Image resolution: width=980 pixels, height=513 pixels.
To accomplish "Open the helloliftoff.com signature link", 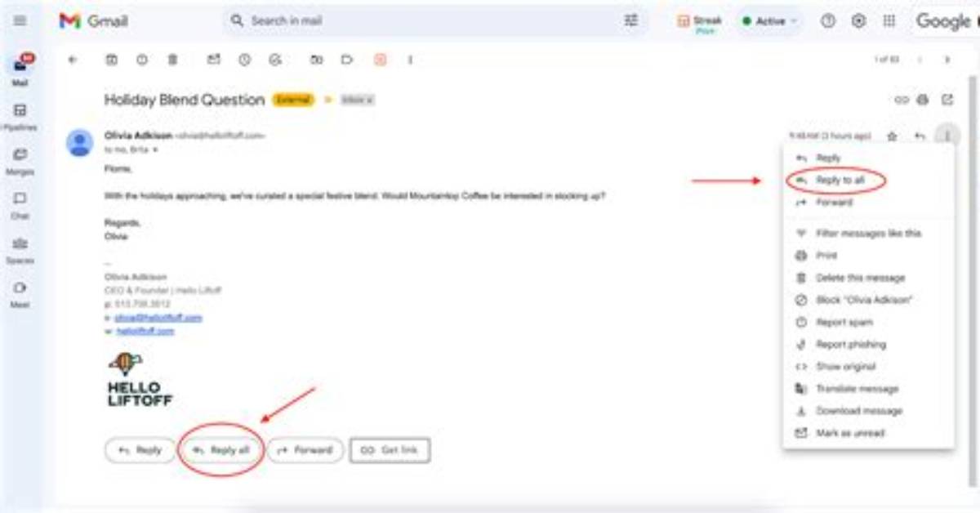I will click(x=145, y=331).
